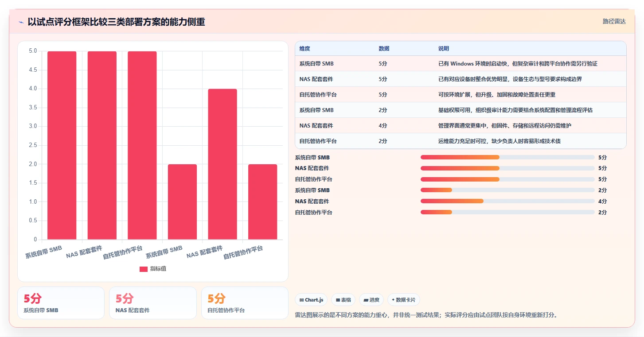Click the progress bar for 系统自带 SMB 2分
644x337 pixels.
point(507,190)
